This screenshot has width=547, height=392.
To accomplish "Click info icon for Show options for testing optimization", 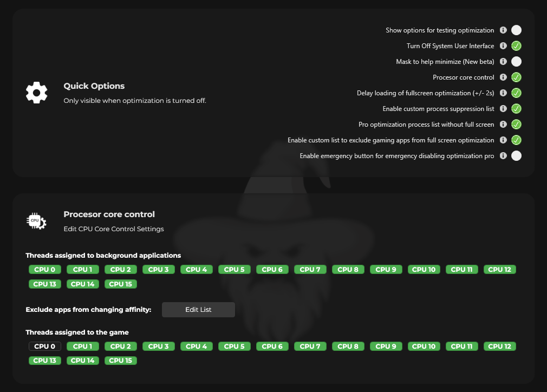I will point(503,30).
